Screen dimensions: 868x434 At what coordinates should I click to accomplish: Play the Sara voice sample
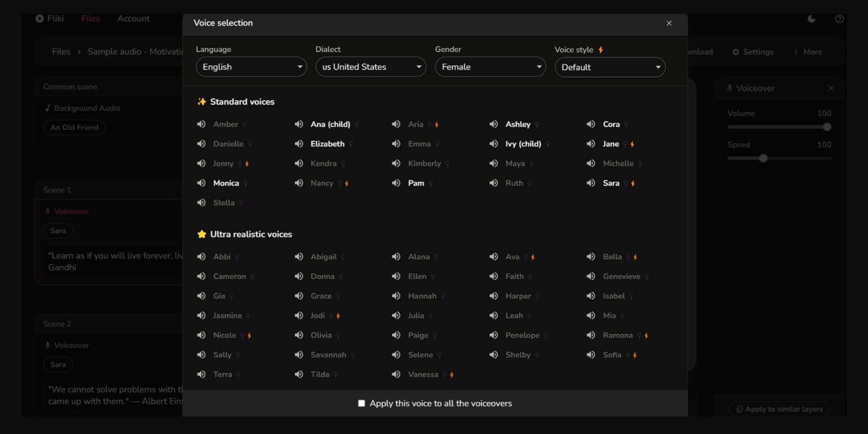coord(591,183)
